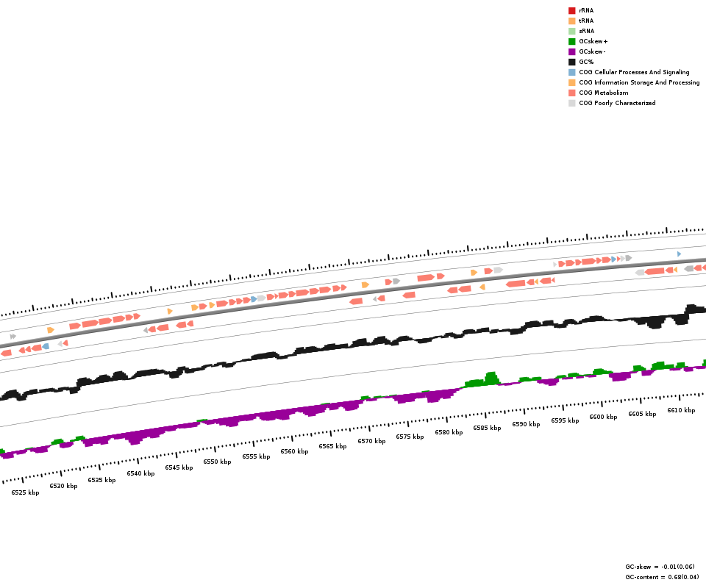Click the black GC% legend swatch
This screenshot has height=588, width=706.
tap(571, 62)
